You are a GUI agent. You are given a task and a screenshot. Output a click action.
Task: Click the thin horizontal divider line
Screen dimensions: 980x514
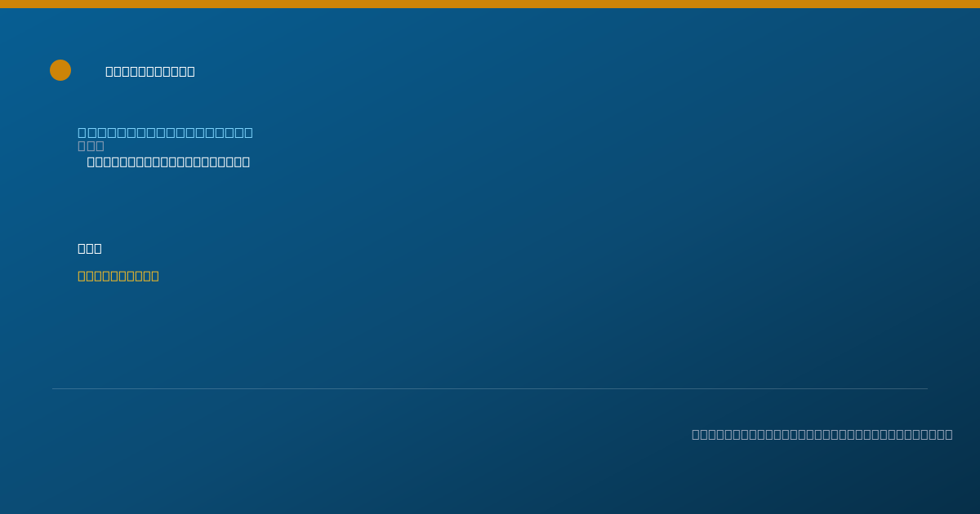490,388
